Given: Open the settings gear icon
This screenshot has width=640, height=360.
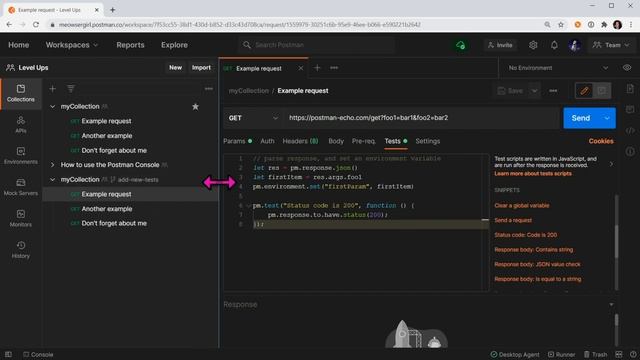Looking at the screenshot, I should (533, 45).
